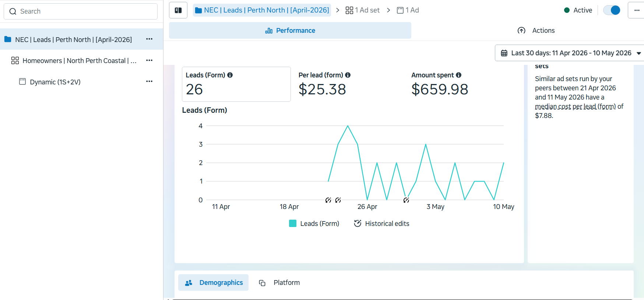This screenshot has height=300, width=644.
Task: Click the Demographics people icon
Action: tap(189, 283)
